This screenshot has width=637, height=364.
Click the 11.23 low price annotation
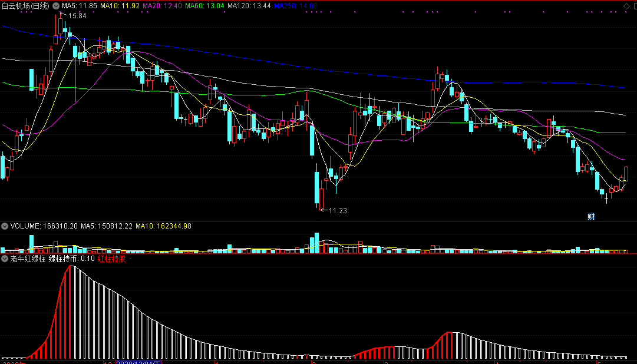click(x=338, y=210)
